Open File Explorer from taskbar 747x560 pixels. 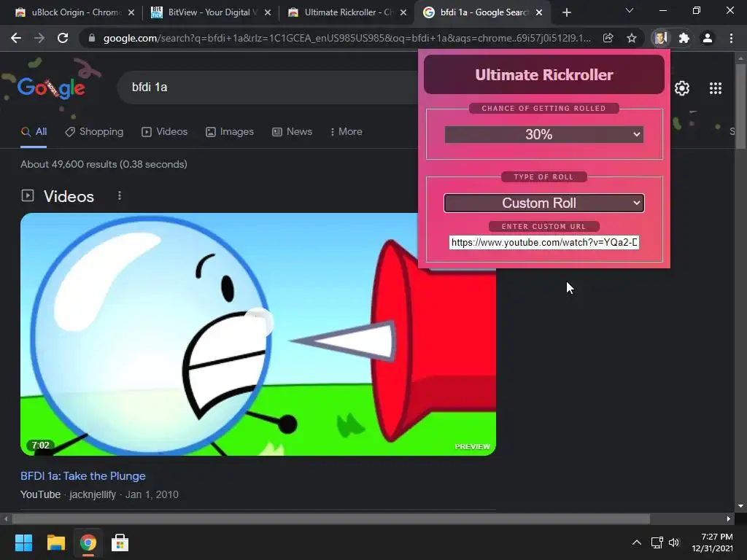(x=55, y=542)
